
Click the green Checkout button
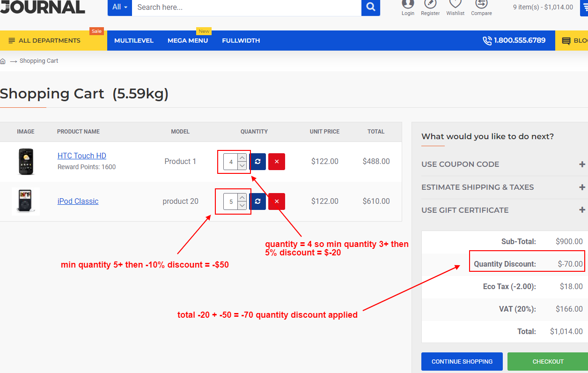(x=548, y=361)
